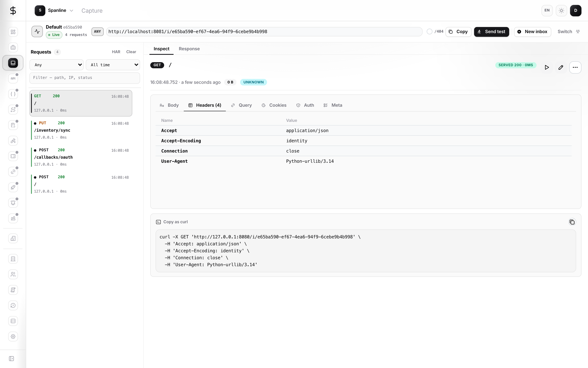Click the Copy URL button

pos(458,32)
